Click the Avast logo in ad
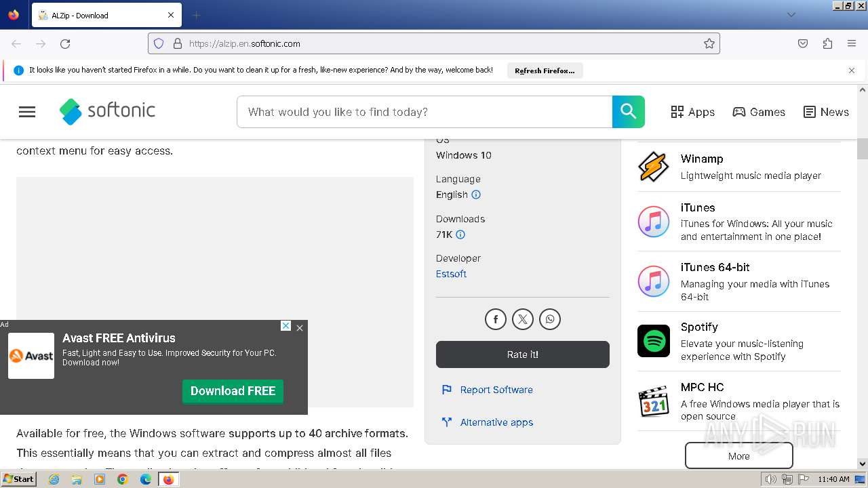Viewport: 868px width, 488px height. pyautogui.click(x=31, y=356)
